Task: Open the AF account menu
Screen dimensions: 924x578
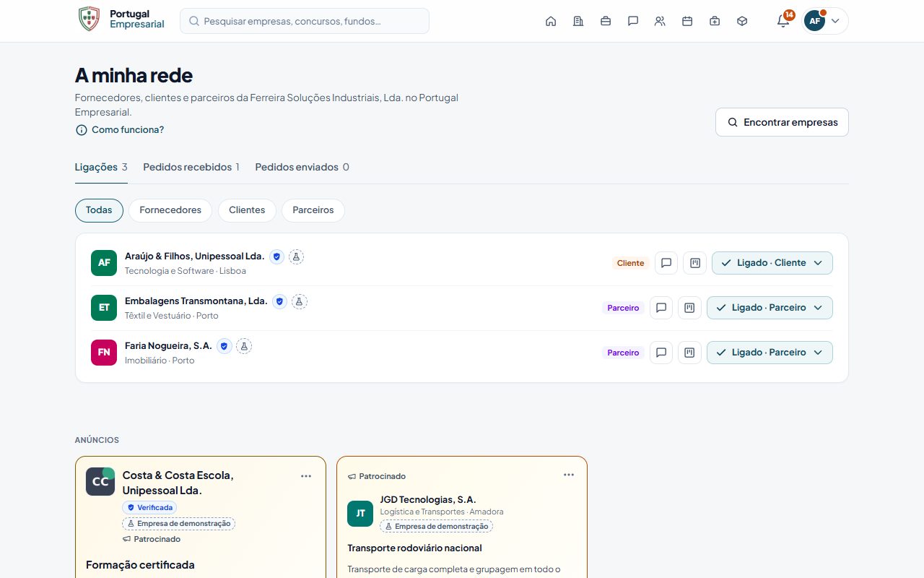Action: (825, 21)
